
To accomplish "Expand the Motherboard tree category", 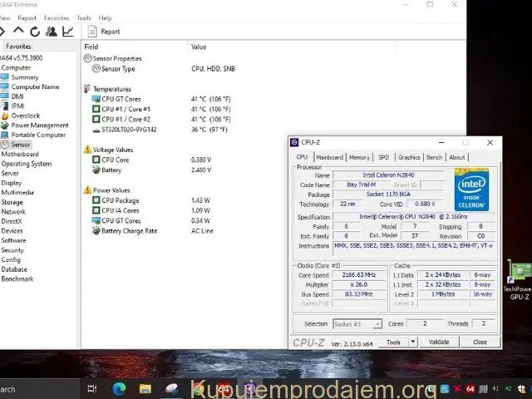I will pyautogui.click(x=20, y=154).
